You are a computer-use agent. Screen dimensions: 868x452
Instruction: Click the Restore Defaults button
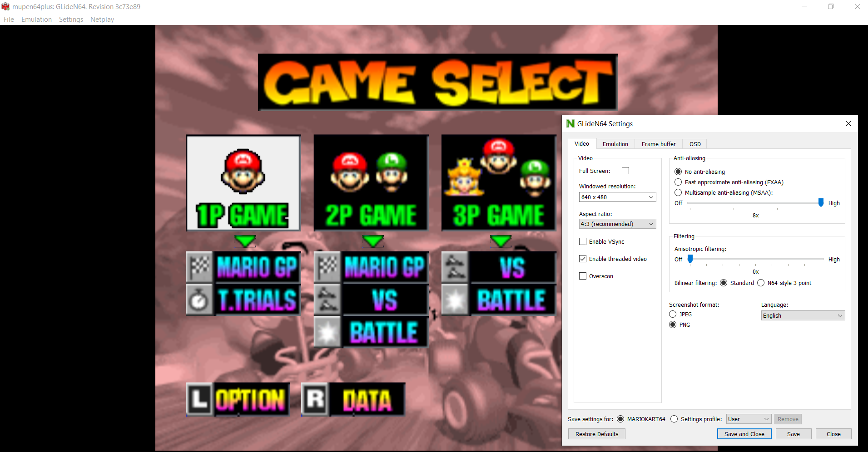coord(596,434)
